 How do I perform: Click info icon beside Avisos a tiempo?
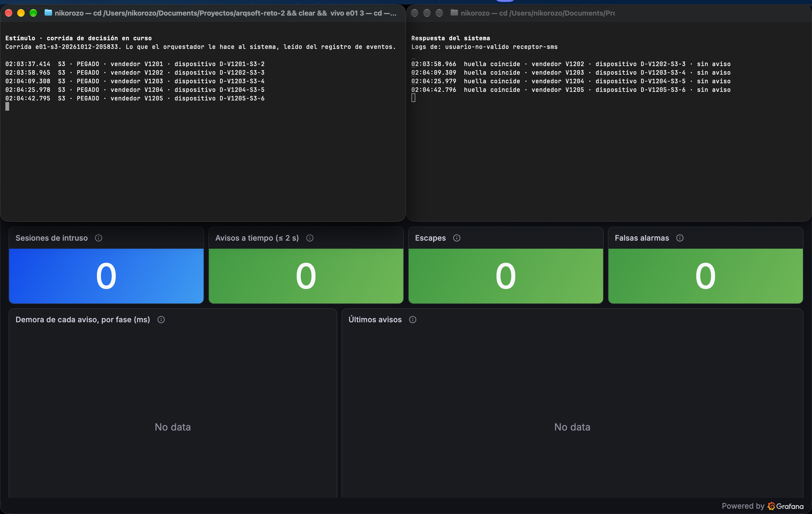tap(310, 238)
